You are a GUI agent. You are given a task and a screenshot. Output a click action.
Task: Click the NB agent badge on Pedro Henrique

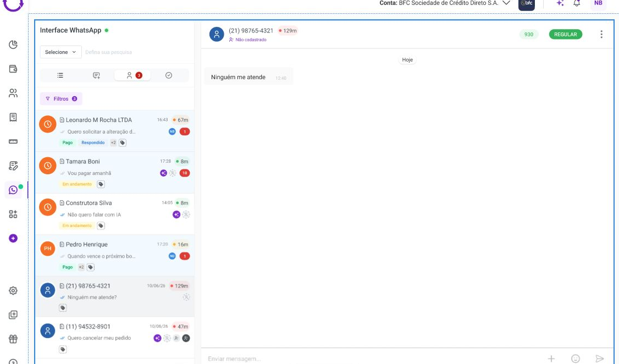(172, 256)
